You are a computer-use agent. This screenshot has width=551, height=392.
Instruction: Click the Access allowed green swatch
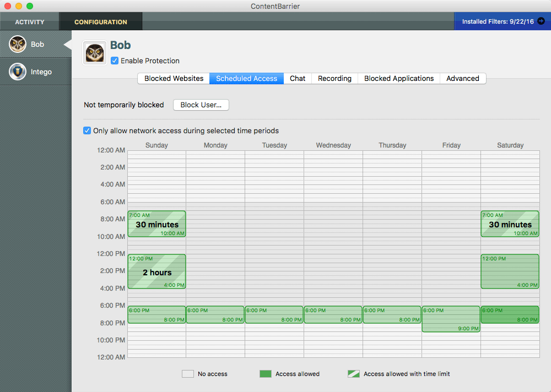click(x=266, y=374)
